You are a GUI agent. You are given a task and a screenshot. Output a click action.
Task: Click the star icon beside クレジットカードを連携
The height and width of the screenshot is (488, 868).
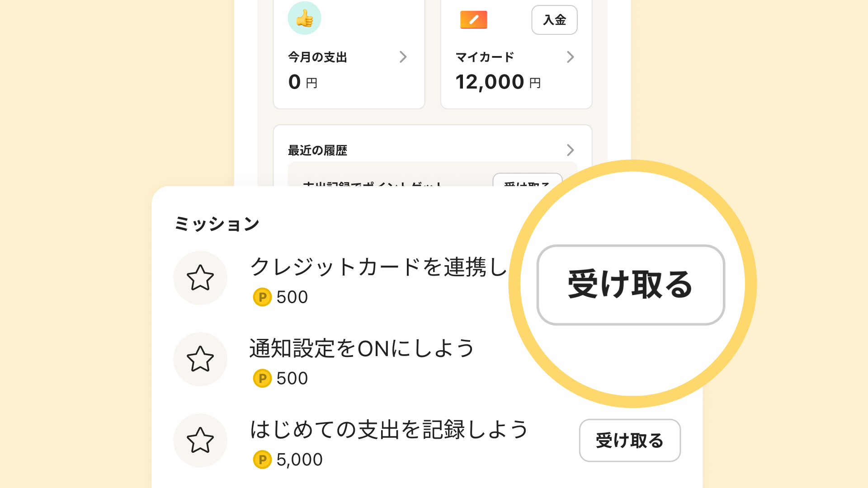click(x=200, y=277)
